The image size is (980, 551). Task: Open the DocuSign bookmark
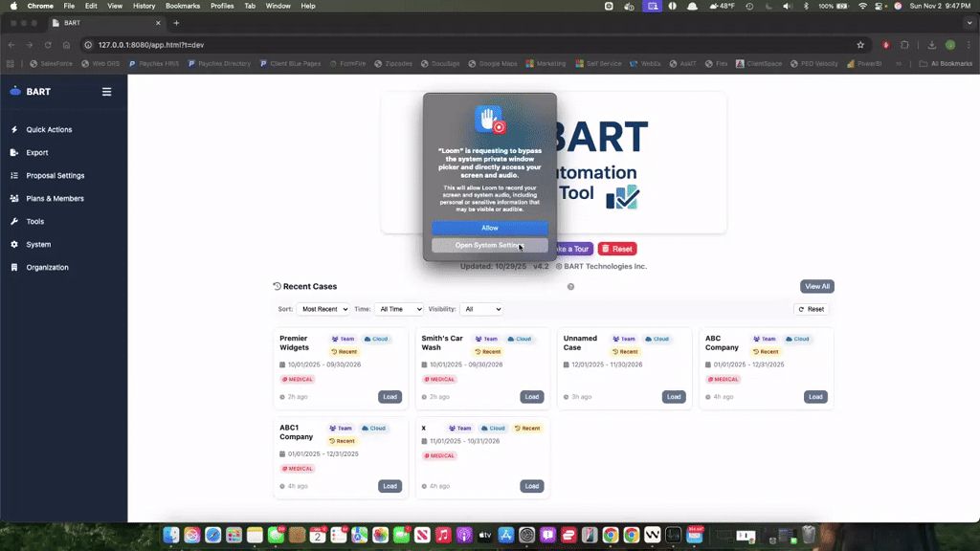[x=440, y=64]
